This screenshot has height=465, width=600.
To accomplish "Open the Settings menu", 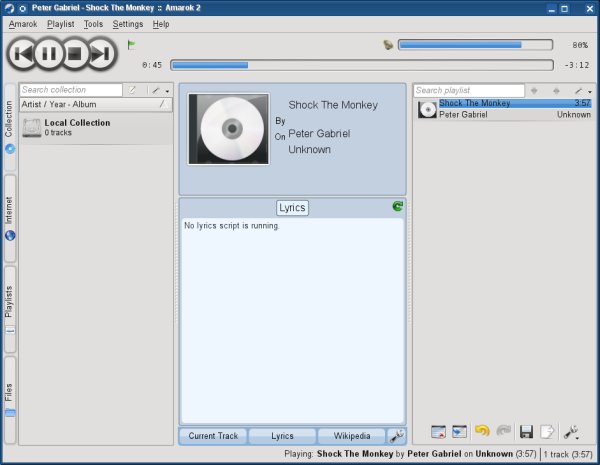I will pos(128,24).
